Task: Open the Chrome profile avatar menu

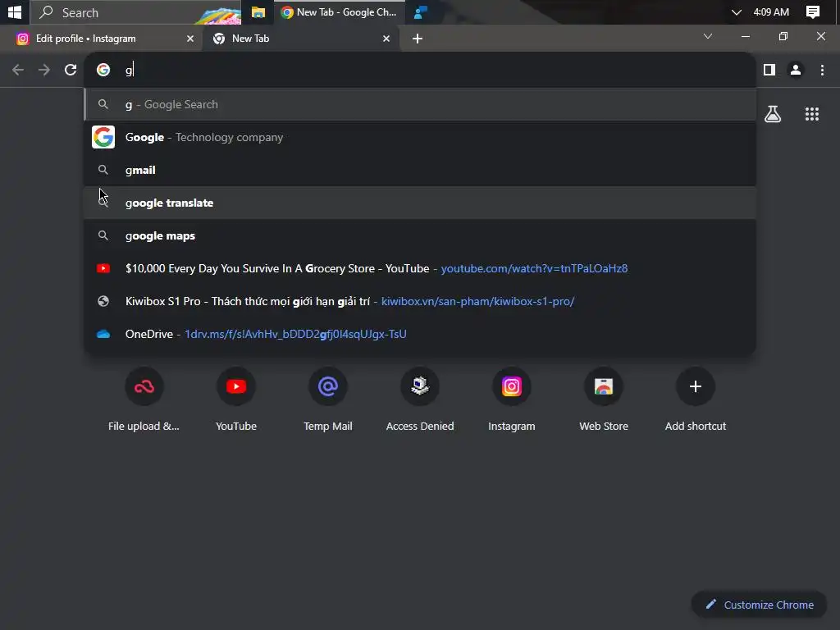Action: click(x=796, y=70)
